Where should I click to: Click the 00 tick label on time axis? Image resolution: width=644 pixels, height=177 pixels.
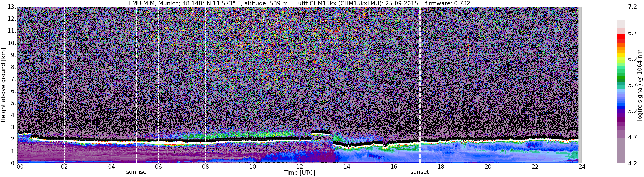20,167
